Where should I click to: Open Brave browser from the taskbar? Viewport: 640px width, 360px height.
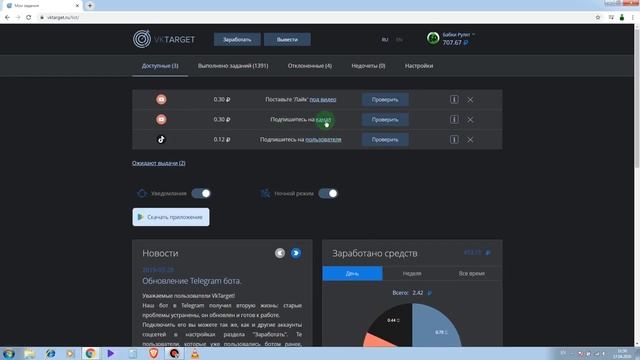153,353
